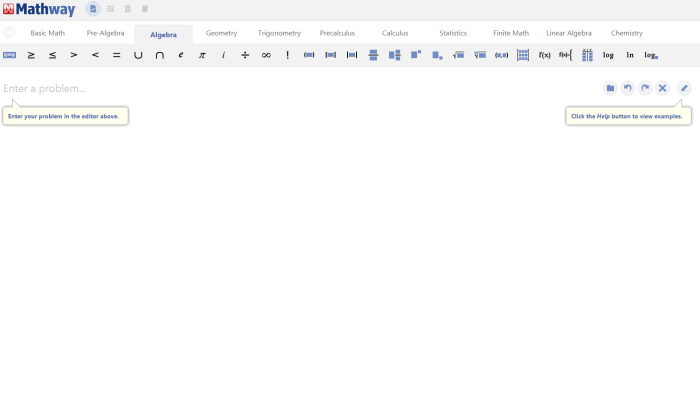Insert greater-than-or-equal symbol
Screen dimensions: 700x394
31,55
